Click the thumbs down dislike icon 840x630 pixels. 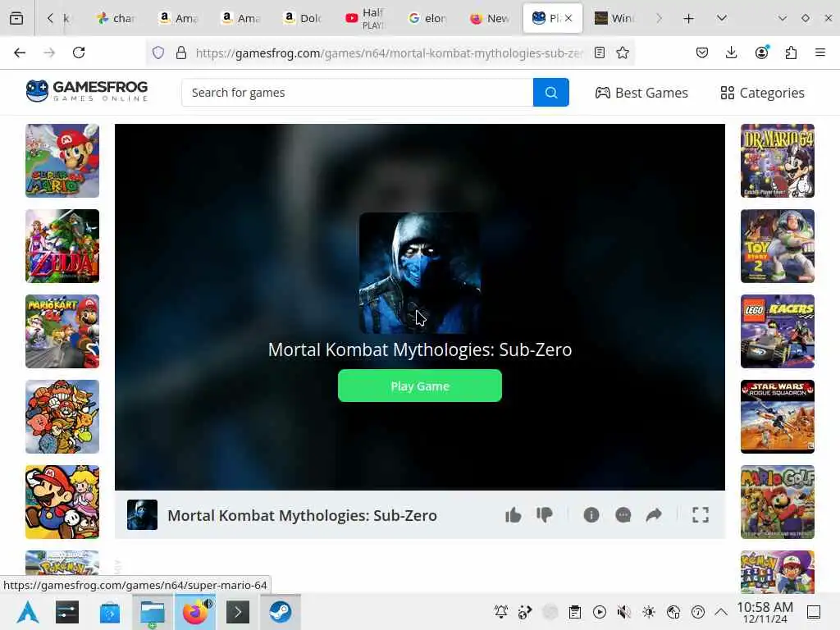(x=545, y=515)
